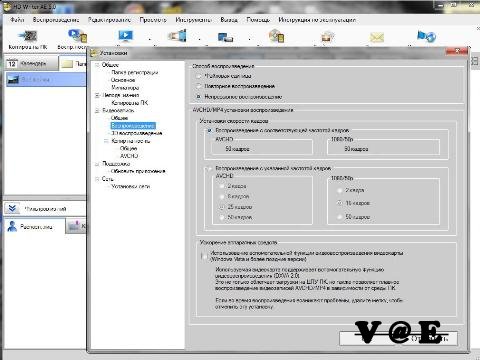Collapse the Поддержка tree node
Viewport: 480px width, 360px height.
pos(97,164)
